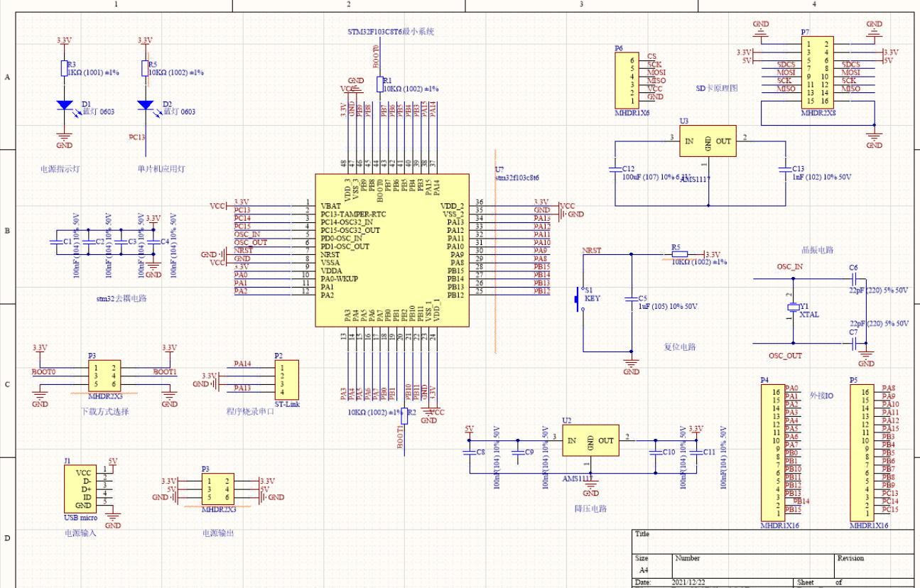Select capacitor C13 1nF symbol
The image size is (920, 588).
(x=786, y=169)
